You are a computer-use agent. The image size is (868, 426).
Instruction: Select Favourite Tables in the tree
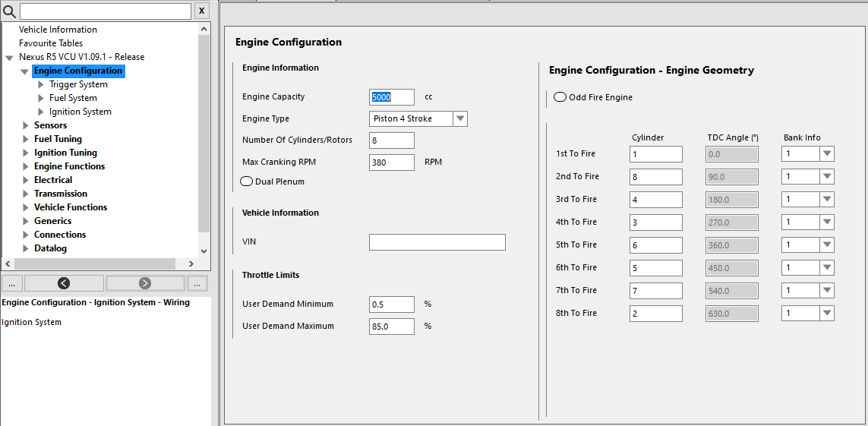point(51,43)
